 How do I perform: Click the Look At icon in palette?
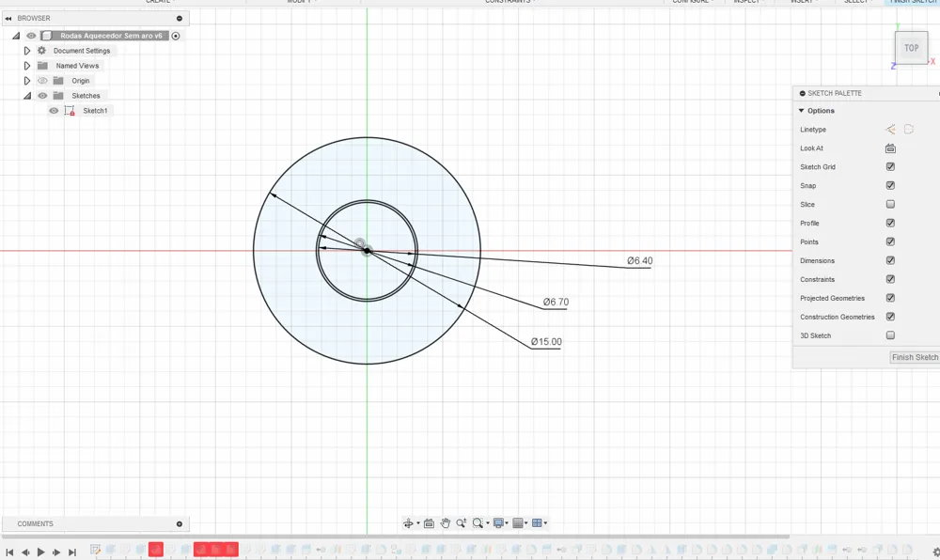point(890,148)
